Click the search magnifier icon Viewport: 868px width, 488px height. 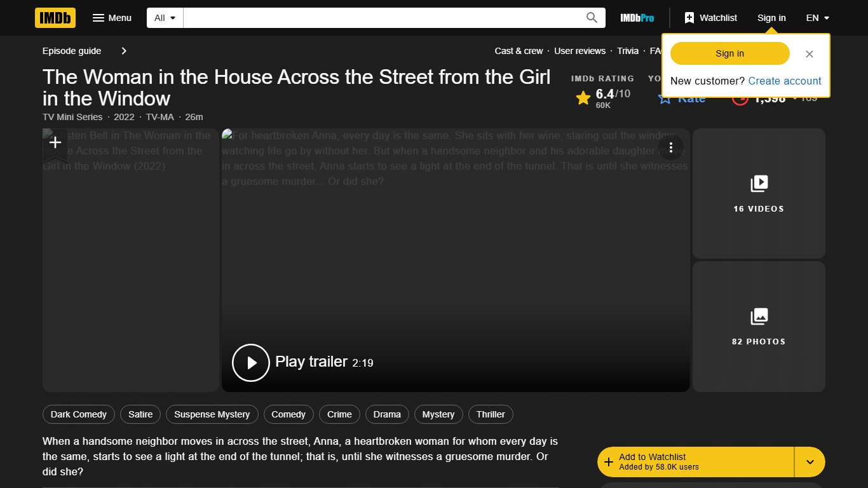591,18
